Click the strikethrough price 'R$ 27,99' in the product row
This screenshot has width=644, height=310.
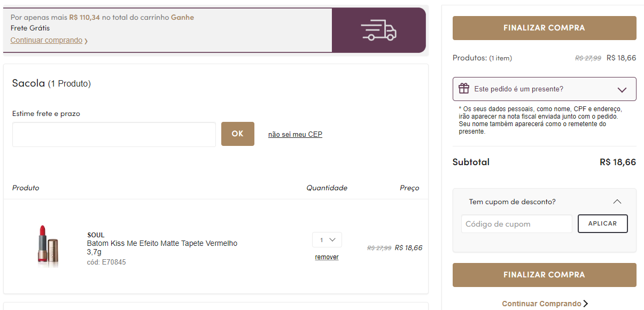pos(379,248)
